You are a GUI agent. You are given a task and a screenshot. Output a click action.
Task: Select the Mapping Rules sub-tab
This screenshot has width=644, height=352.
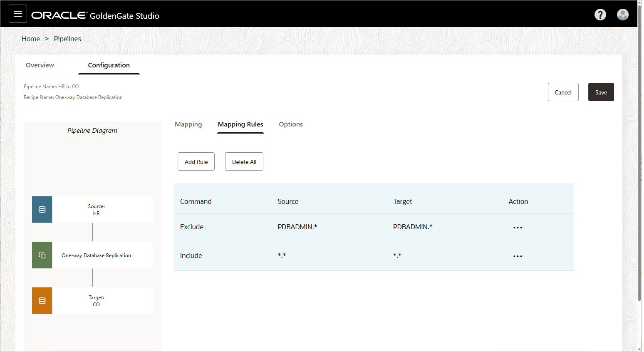click(240, 124)
